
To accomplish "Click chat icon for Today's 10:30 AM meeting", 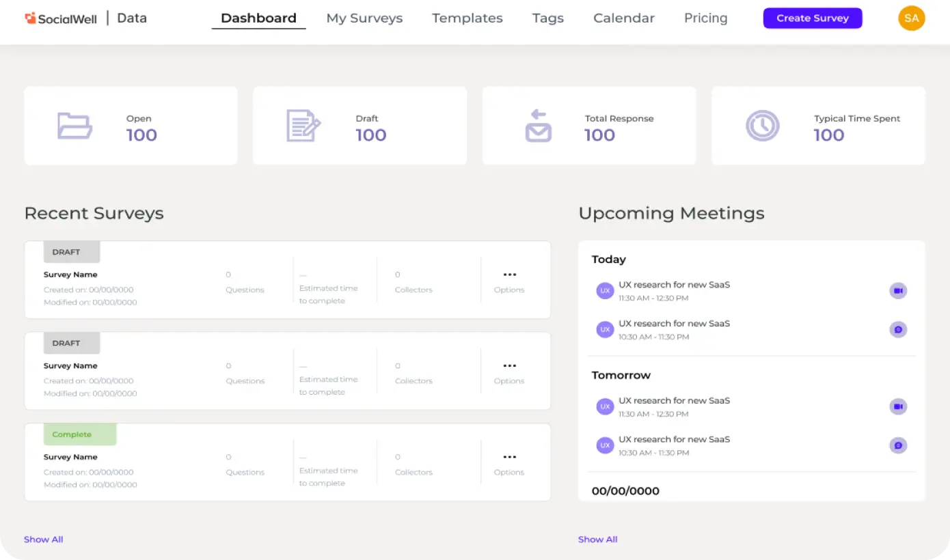I will 898,330.
